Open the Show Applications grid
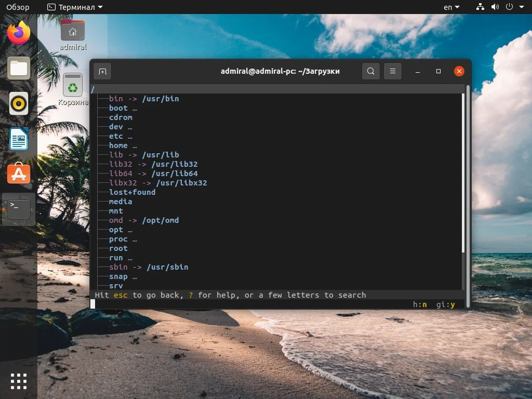532x399 pixels. pyautogui.click(x=18, y=381)
